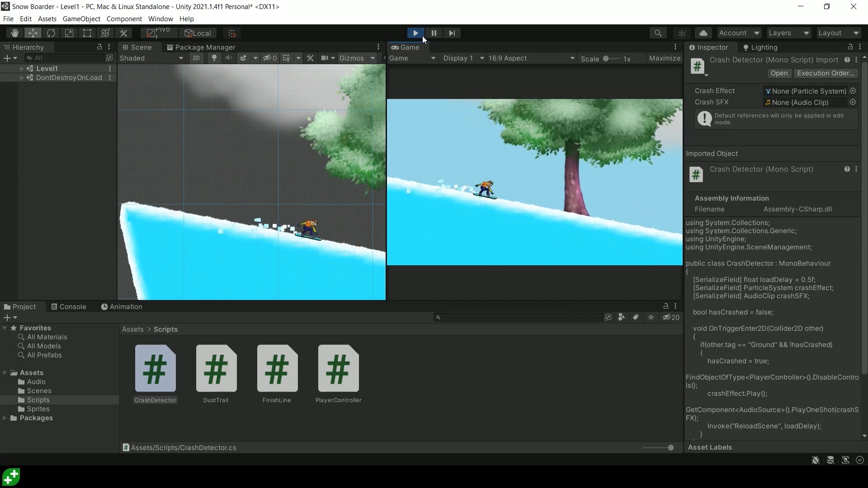Image resolution: width=868 pixels, height=488 pixels.
Task: Click the Open button for script
Action: coord(778,73)
